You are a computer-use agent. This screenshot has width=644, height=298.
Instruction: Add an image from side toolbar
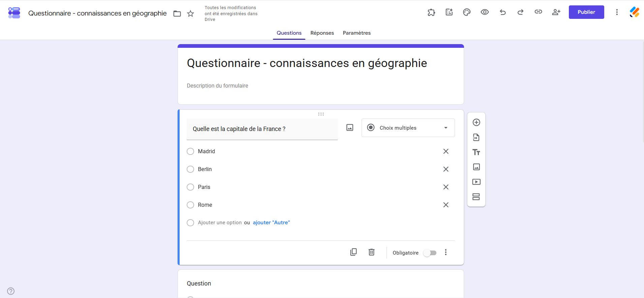tap(476, 167)
